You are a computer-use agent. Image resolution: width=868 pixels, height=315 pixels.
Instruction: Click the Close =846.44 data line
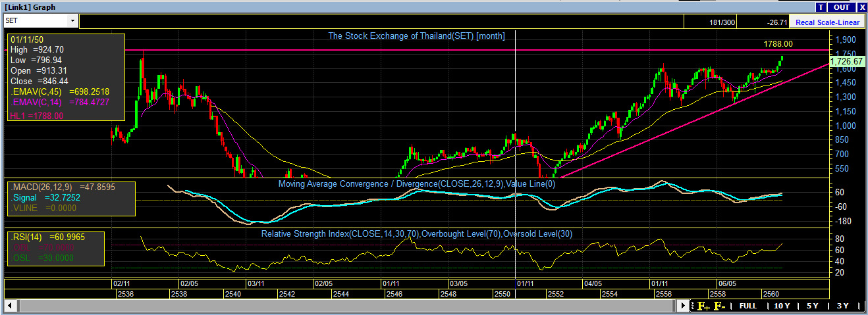(39, 81)
